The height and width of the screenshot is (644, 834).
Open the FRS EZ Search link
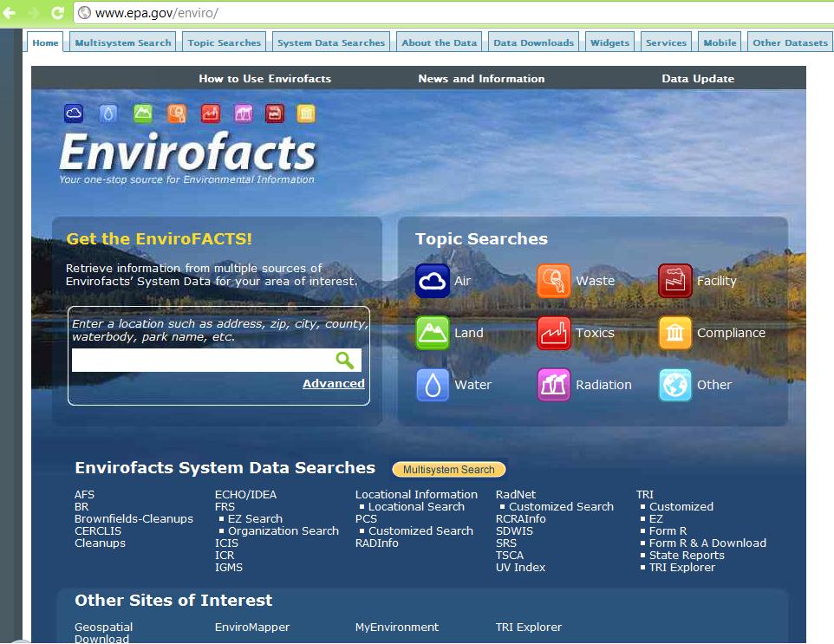255,519
